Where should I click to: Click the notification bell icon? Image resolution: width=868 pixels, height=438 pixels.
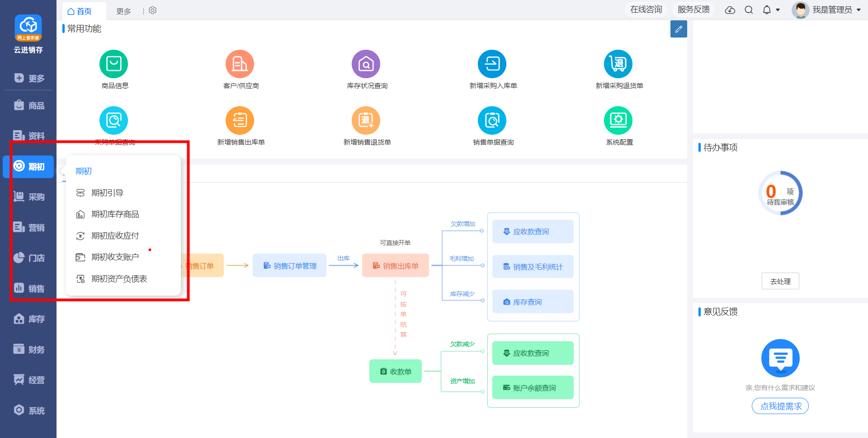[x=767, y=10]
